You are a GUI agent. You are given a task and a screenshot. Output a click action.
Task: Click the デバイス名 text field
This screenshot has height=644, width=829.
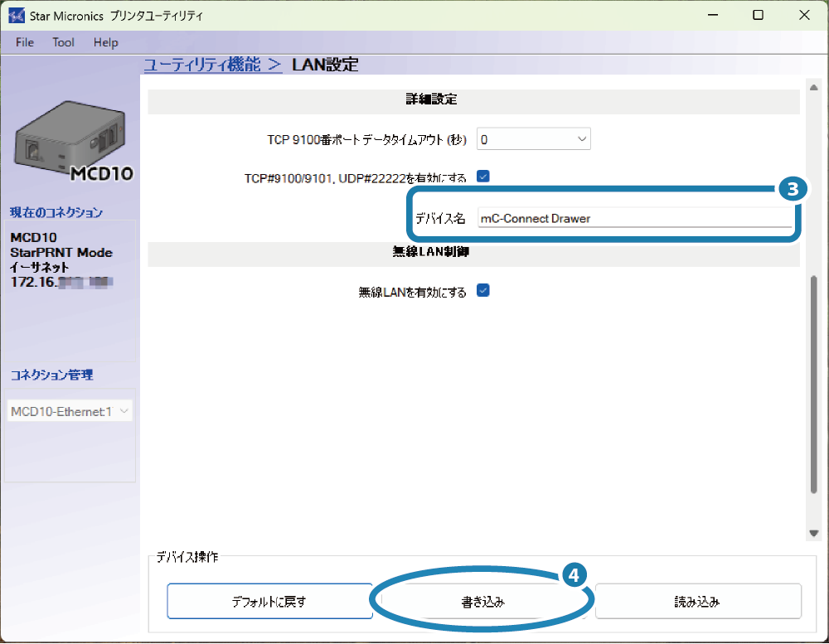tap(634, 219)
